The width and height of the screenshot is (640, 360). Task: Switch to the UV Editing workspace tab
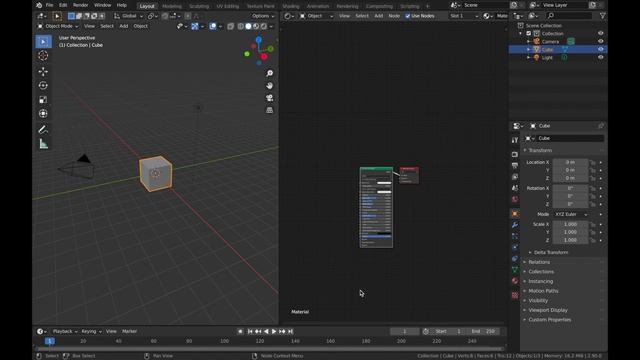pos(228,6)
